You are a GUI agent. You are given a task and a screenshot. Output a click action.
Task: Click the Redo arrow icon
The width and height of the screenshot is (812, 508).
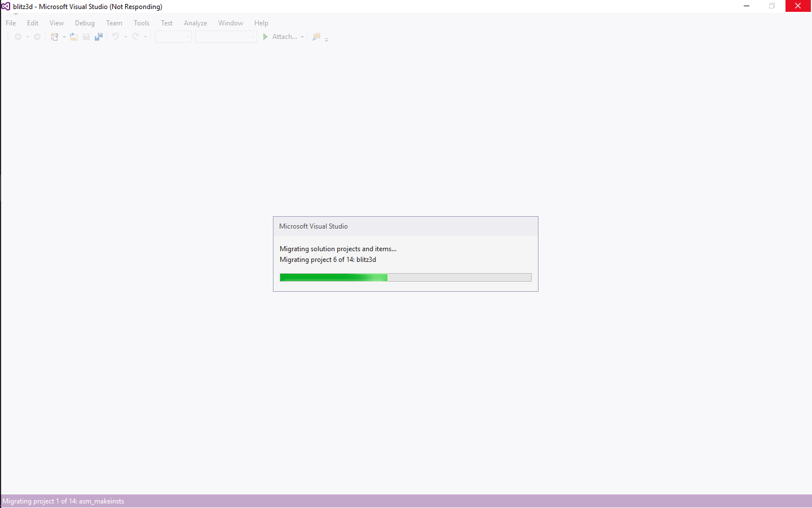135,37
